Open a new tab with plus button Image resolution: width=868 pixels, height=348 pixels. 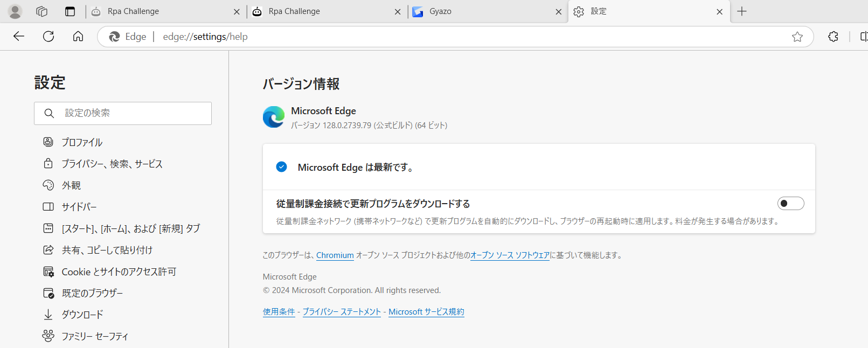tap(742, 11)
